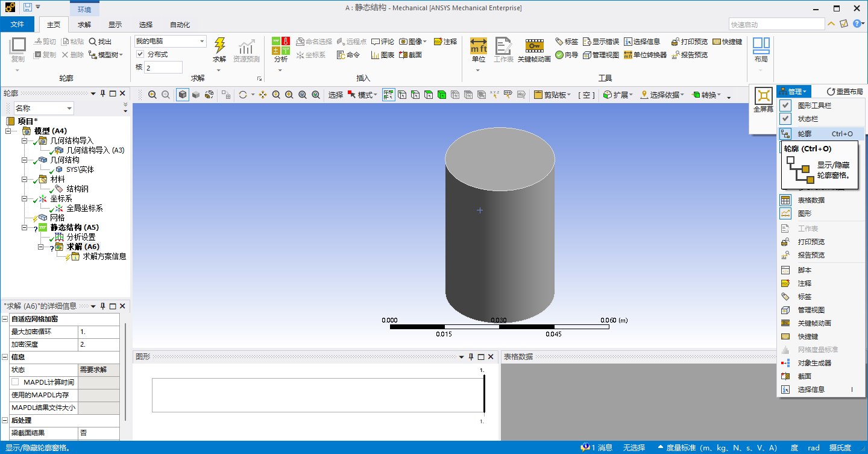Click the Vertex selection filter icon
Image resolution: width=868 pixels, height=454 pixels.
coord(402,95)
